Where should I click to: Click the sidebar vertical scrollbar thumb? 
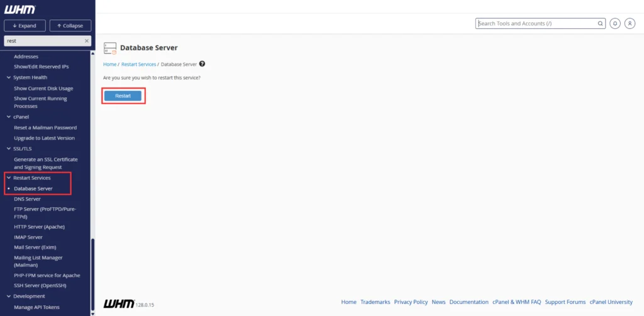tap(92, 275)
